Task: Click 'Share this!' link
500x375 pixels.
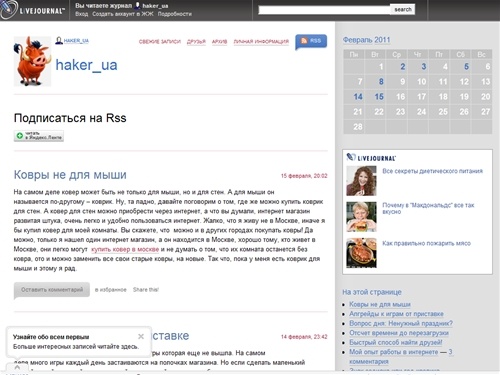Action: coord(146,290)
